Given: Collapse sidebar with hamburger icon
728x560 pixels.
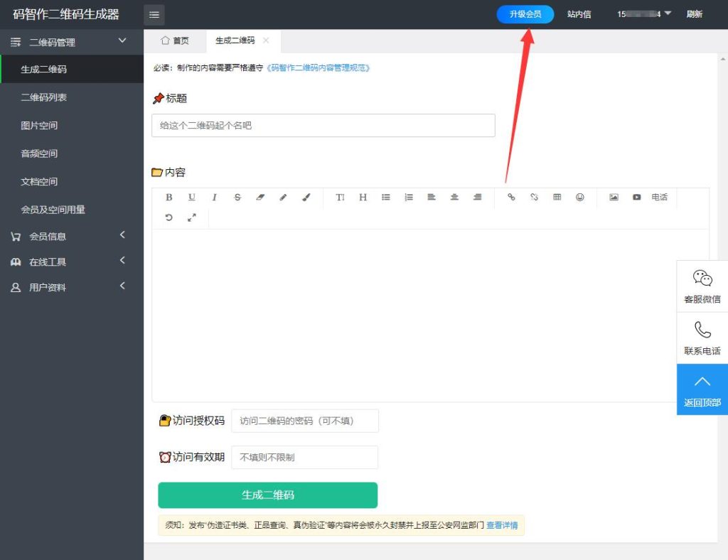Looking at the screenshot, I should tap(154, 15).
